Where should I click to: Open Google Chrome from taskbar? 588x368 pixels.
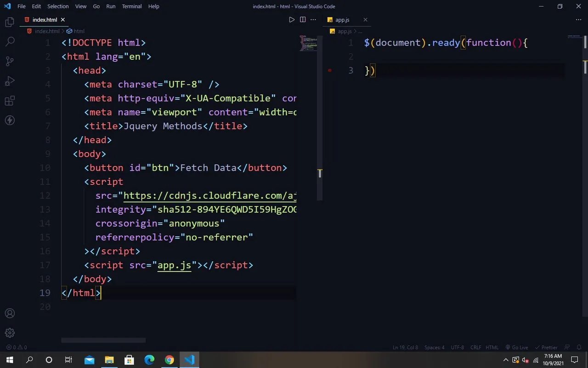tap(170, 360)
